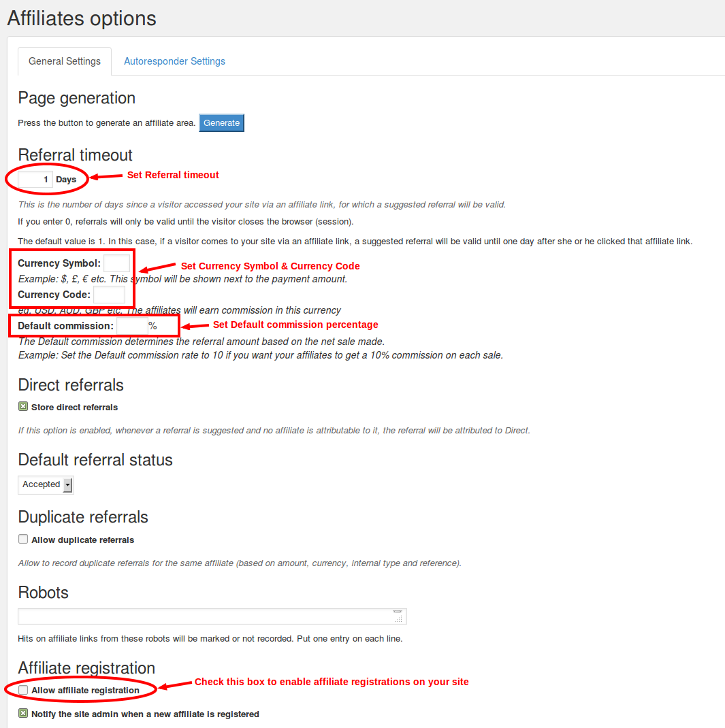Enable Allow duplicate referrals

(22, 538)
